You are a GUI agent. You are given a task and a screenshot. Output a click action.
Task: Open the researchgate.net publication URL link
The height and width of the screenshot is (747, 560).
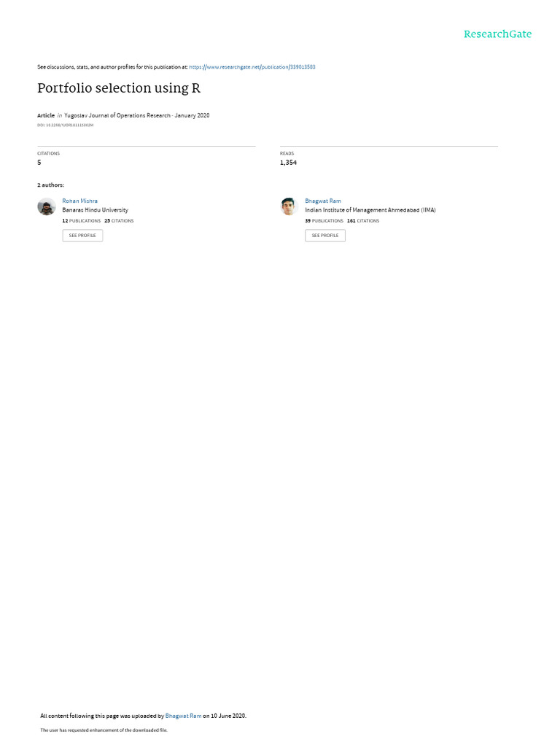pos(252,67)
